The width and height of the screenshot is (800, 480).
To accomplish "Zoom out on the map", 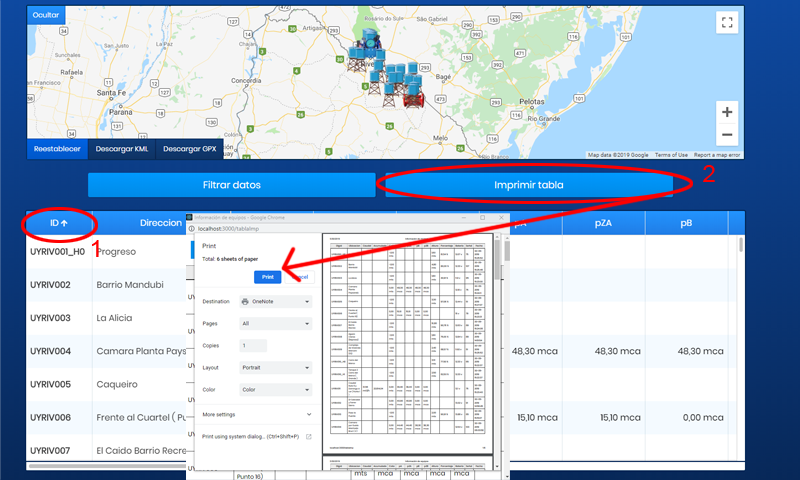I will pos(727,135).
